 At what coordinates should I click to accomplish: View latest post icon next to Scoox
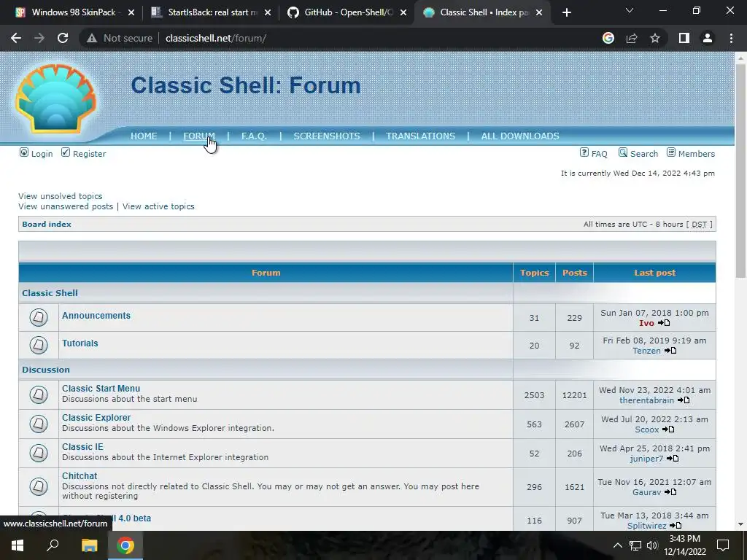pos(668,429)
